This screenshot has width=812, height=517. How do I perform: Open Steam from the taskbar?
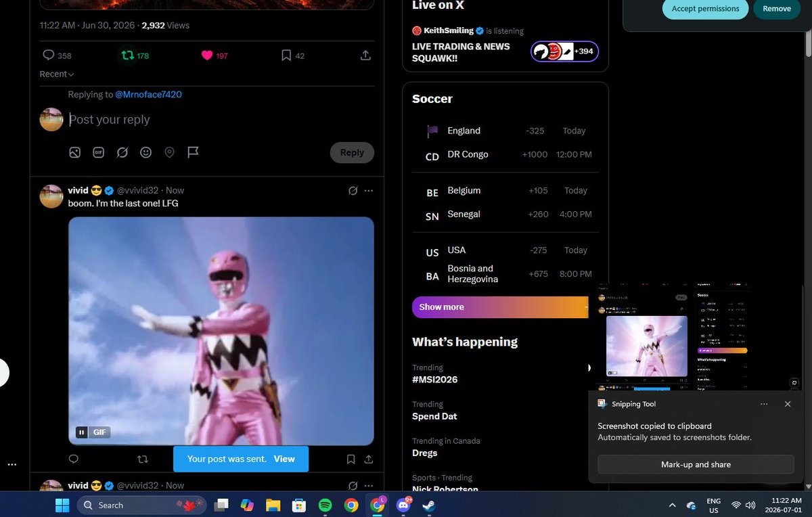[x=428, y=505]
